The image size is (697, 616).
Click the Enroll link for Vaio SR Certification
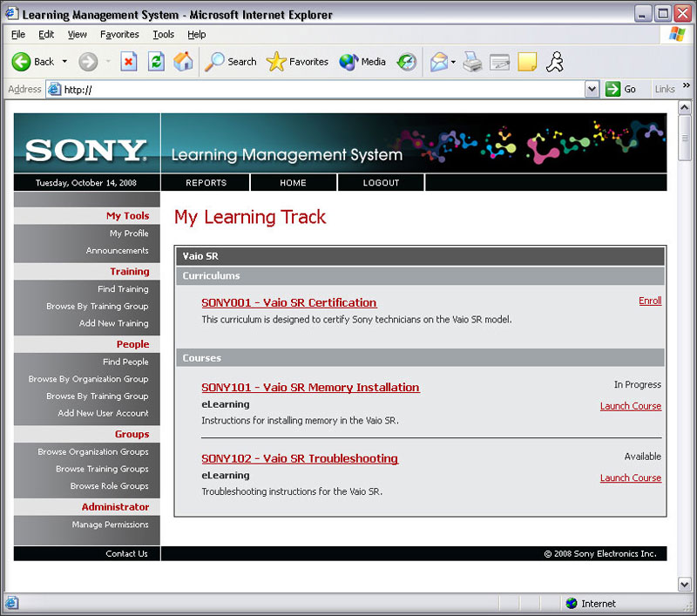coord(650,301)
